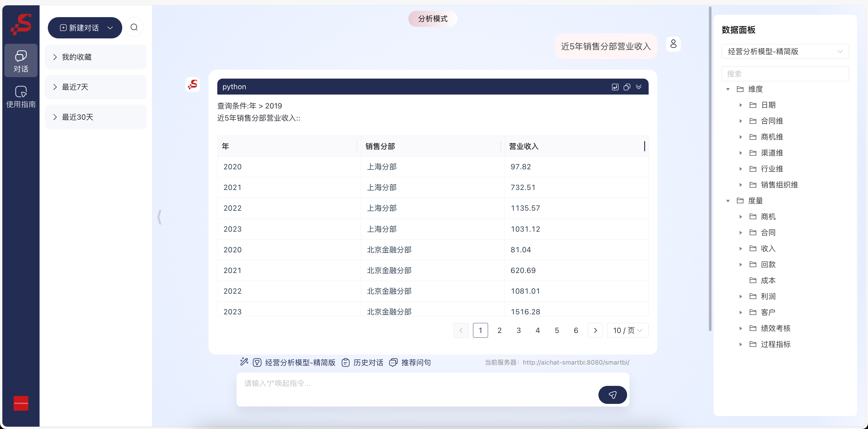Click the 销售分部 column header

432,146
